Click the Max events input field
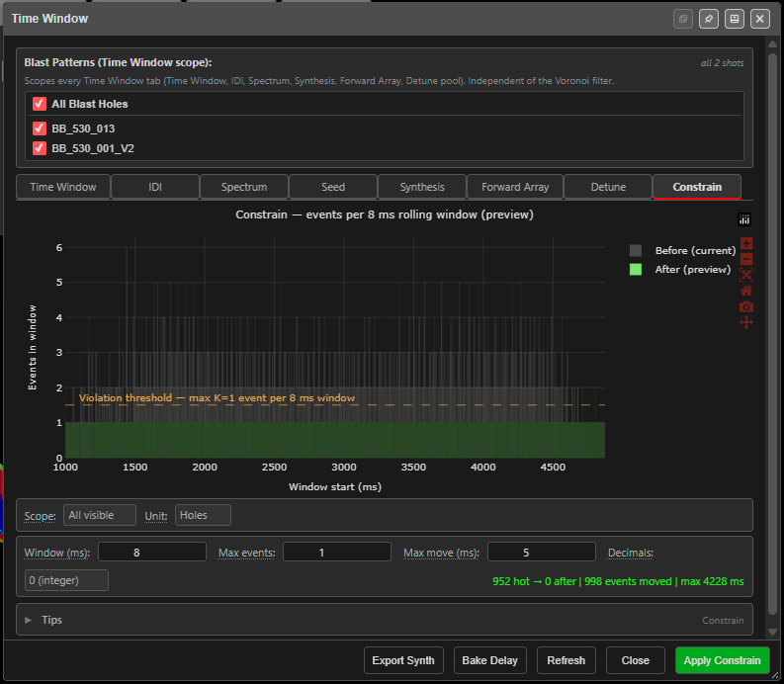This screenshot has width=784, height=684. (x=337, y=552)
